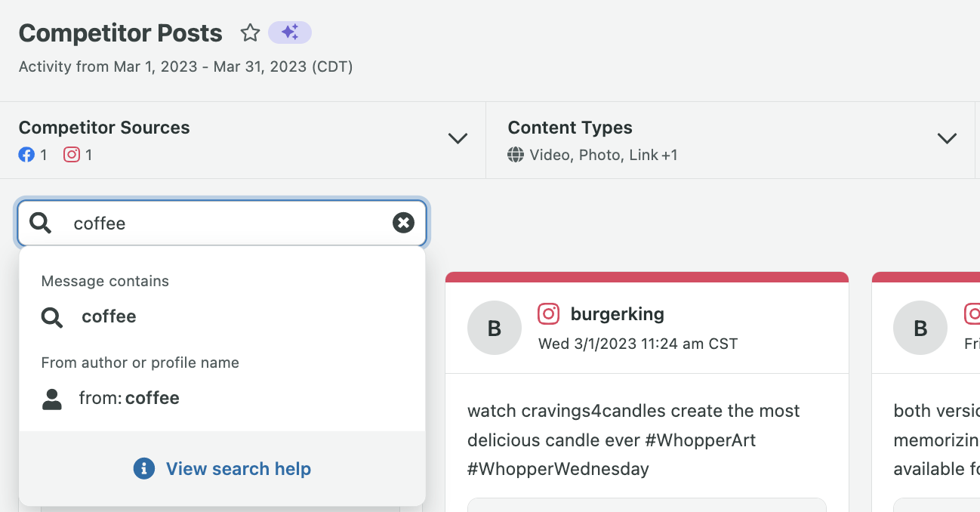Screen dimensions: 980x512
Task: Expand the Competitor Sources filter
Action: (x=458, y=138)
